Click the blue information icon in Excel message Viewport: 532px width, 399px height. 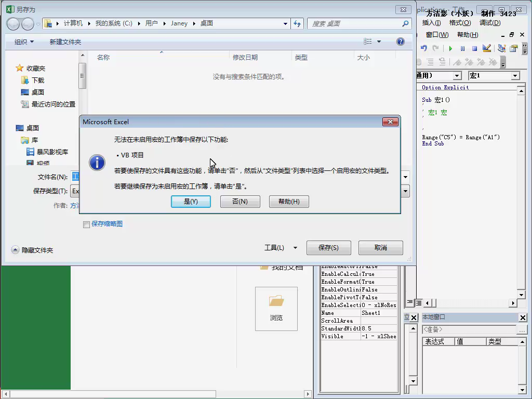97,163
